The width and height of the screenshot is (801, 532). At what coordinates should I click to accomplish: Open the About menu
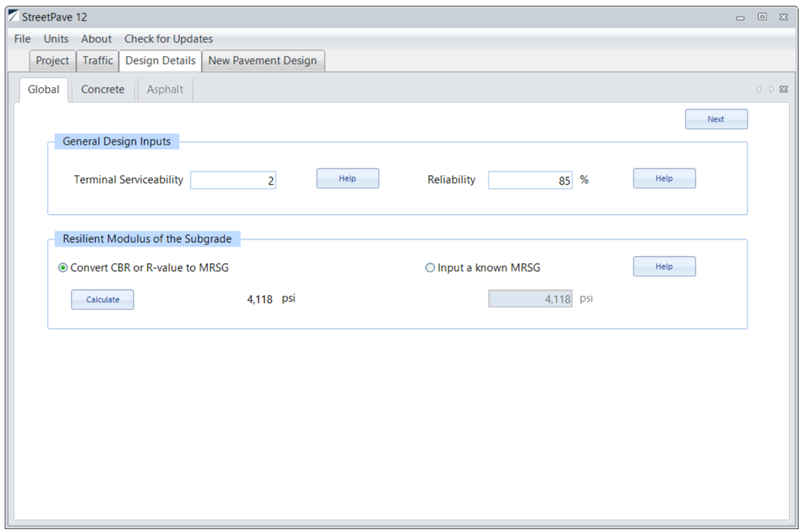(x=96, y=39)
